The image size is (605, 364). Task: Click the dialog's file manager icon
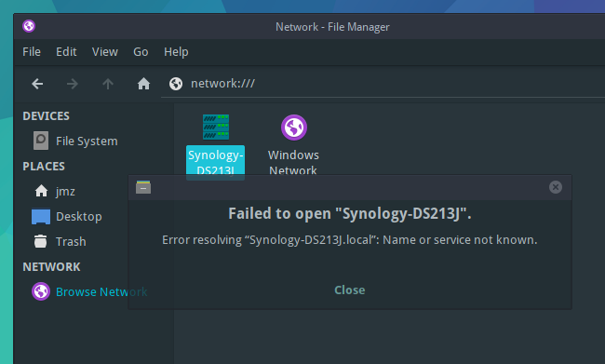pos(143,187)
